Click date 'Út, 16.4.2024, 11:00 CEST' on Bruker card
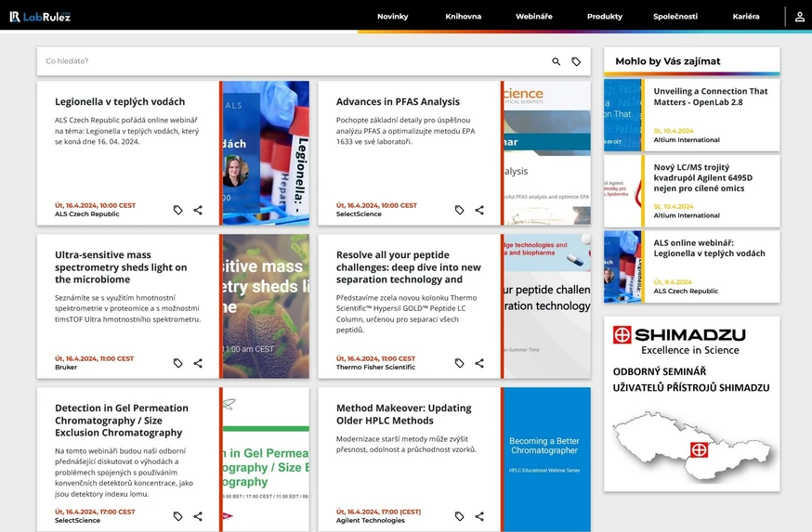812x532 pixels. tap(94, 358)
